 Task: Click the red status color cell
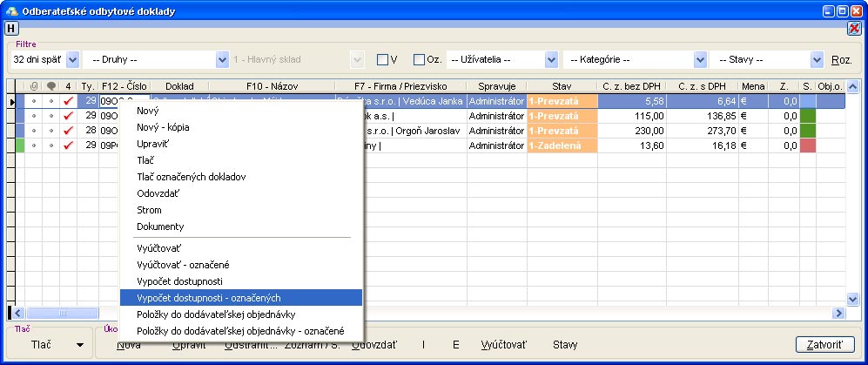pos(807,145)
